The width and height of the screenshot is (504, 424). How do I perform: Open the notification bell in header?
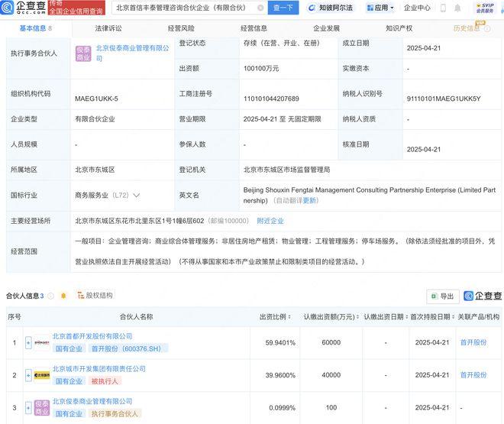click(457, 8)
